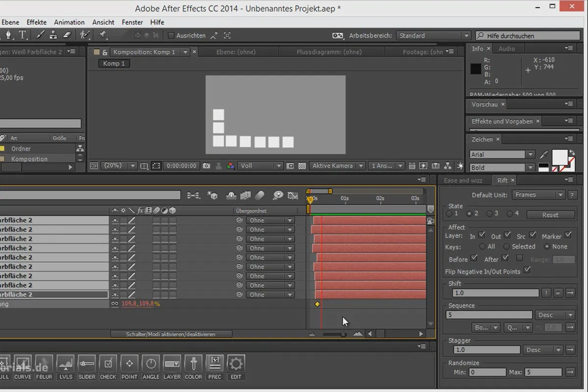Open the Animation menu

pyautogui.click(x=69, y=22)
